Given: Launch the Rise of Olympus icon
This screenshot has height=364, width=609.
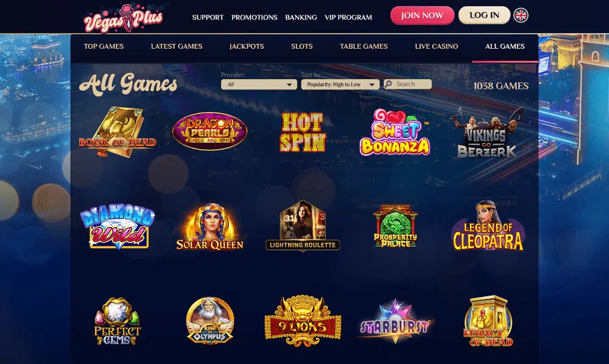Looking at the screenshot, I should pyautogui.click(x=209, y=321).
